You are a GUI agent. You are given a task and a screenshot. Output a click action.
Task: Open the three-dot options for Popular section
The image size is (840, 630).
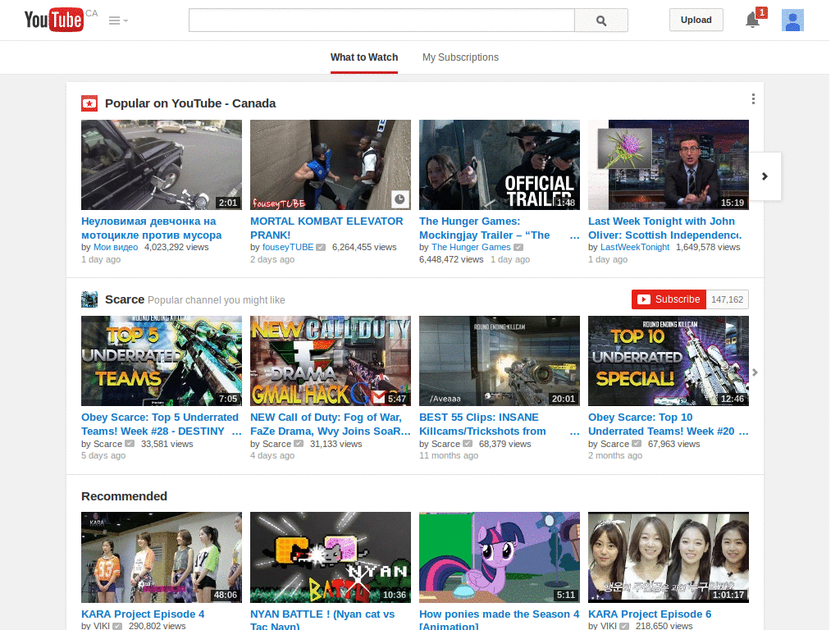click(x=753, y=98)
